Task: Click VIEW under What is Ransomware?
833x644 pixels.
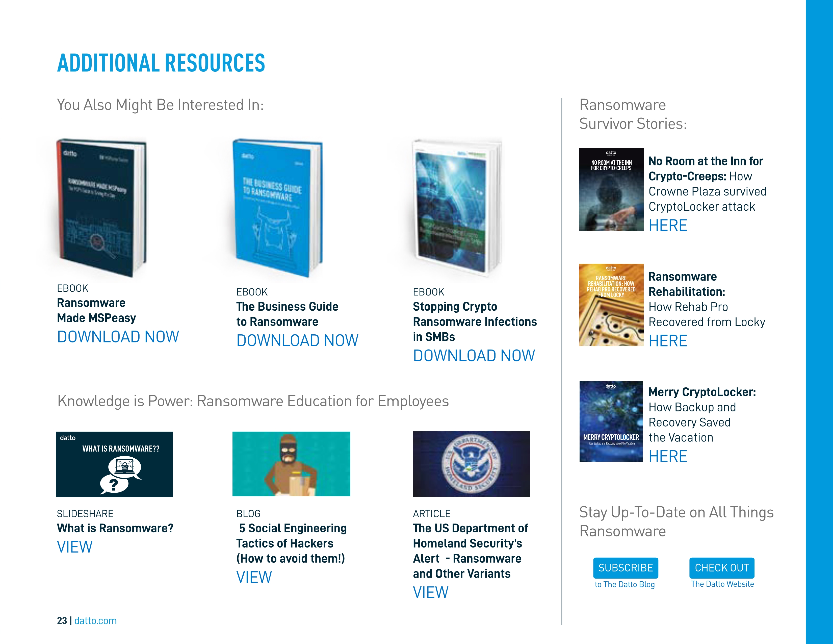Action: click(x=75, y=547)
